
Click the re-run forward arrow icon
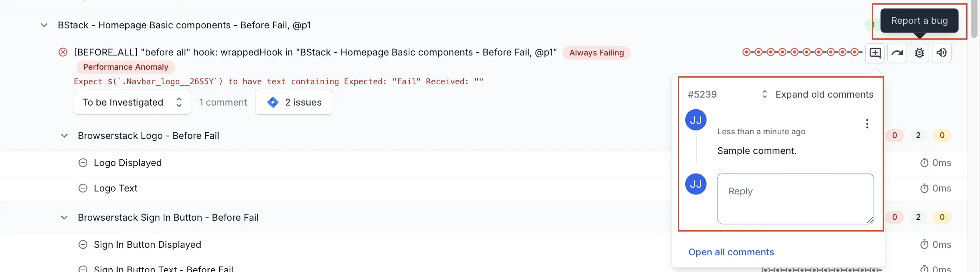[x=897, y=53]
